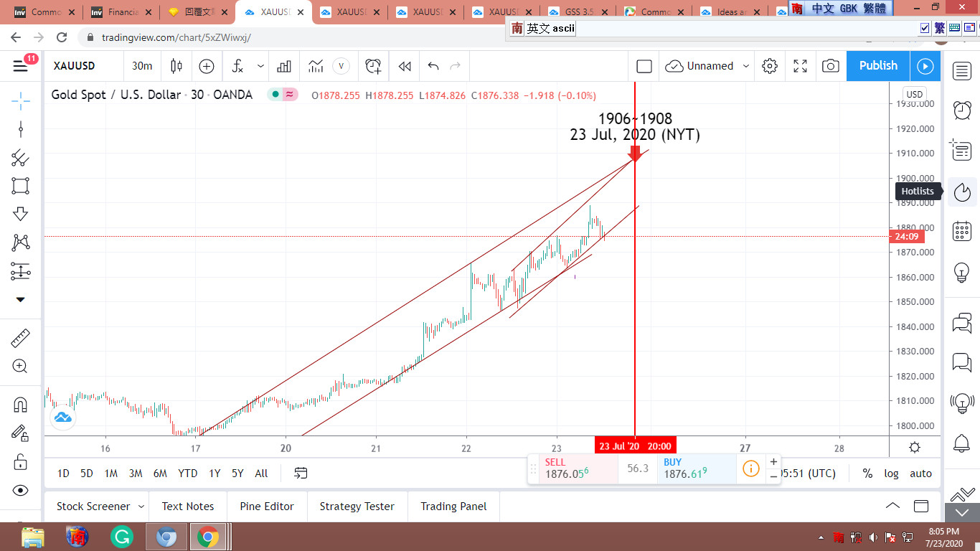Select the down-arrow annotation tool

pyautogui.click(x=21, y=214)
